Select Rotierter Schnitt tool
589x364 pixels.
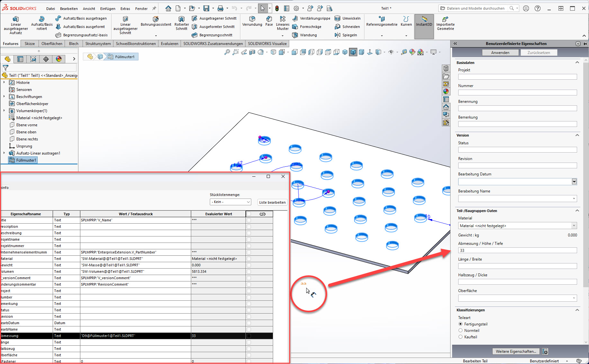(182, 23)
